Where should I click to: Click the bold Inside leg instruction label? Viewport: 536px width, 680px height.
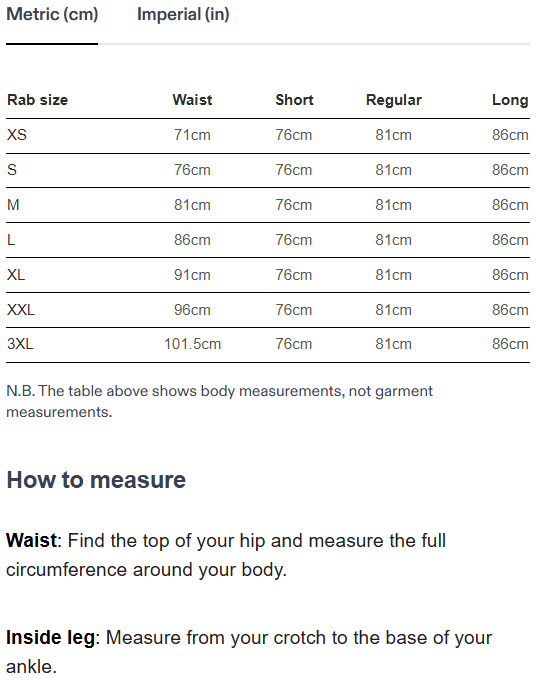[x=50, y=638]
